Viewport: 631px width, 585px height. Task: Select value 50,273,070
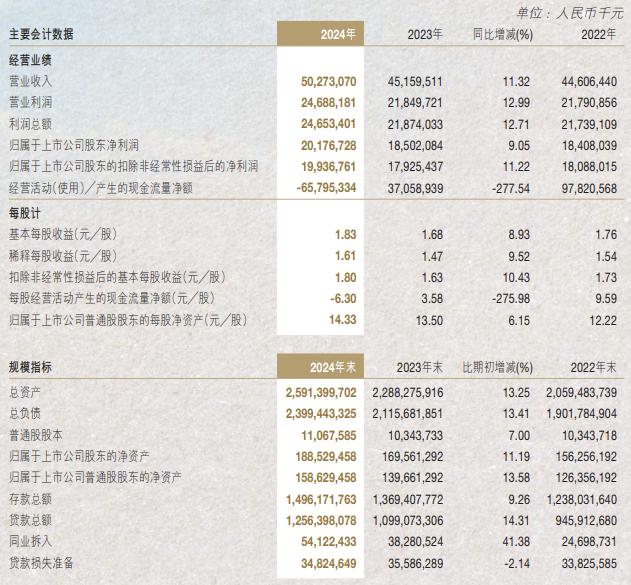coord(328,82)
